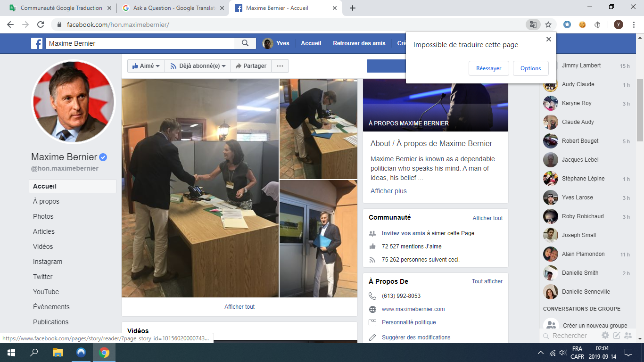Click the new message compose icon
The image size is (644, 362).
(x=617, y=336)
